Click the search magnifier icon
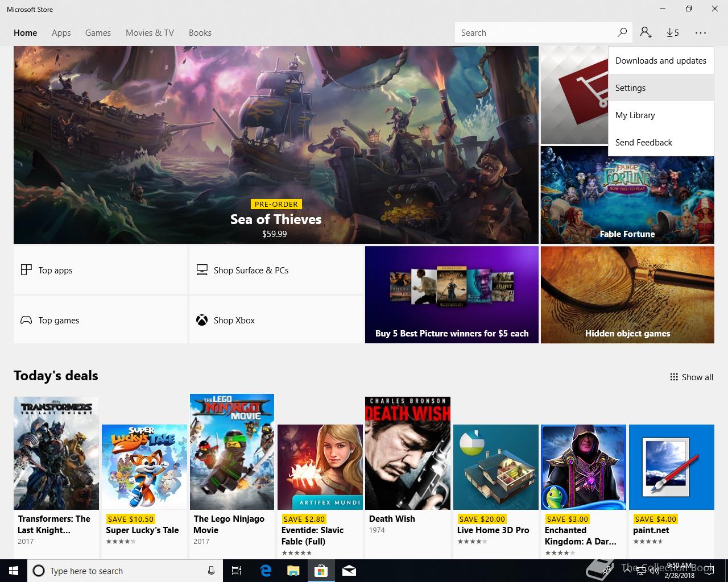This screenshot has height=582, width=728. pos(622,32)
